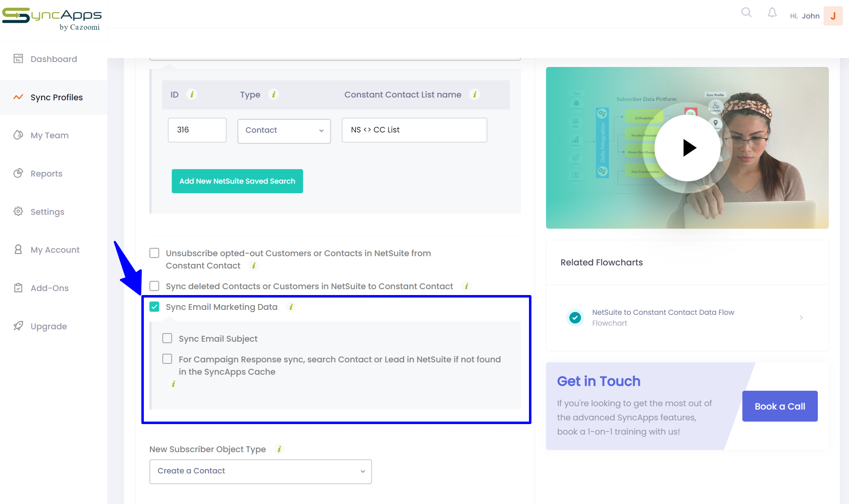Expand the NetSuite to Constant Contact flowchart chevron

coord(801,318)
